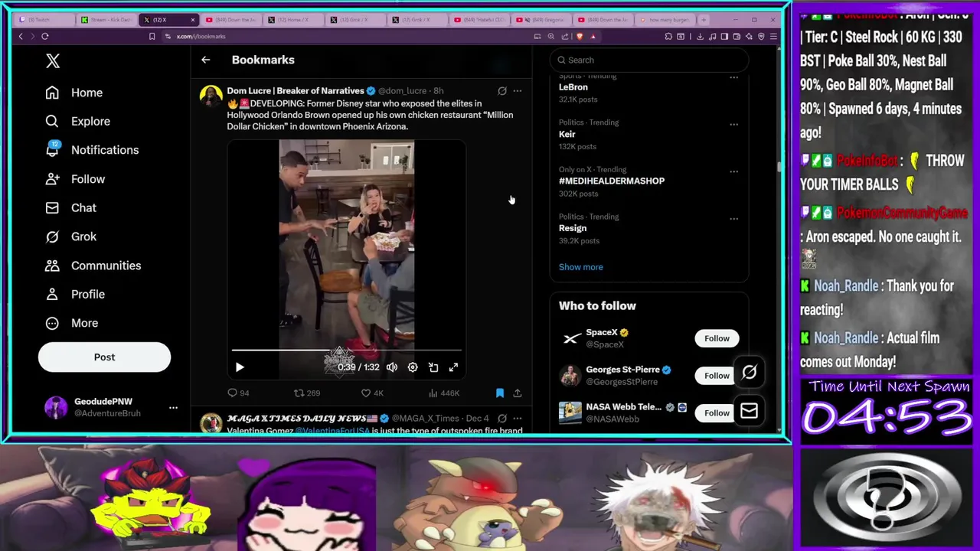Follow Georges St-Pierre
Screen dimensions: 980x551
tap(717, 376)
